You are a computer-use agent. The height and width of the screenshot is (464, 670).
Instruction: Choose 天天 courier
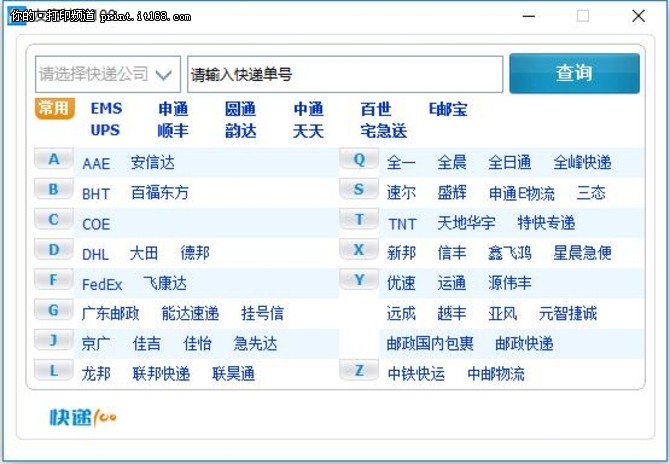tap(309, 130)
